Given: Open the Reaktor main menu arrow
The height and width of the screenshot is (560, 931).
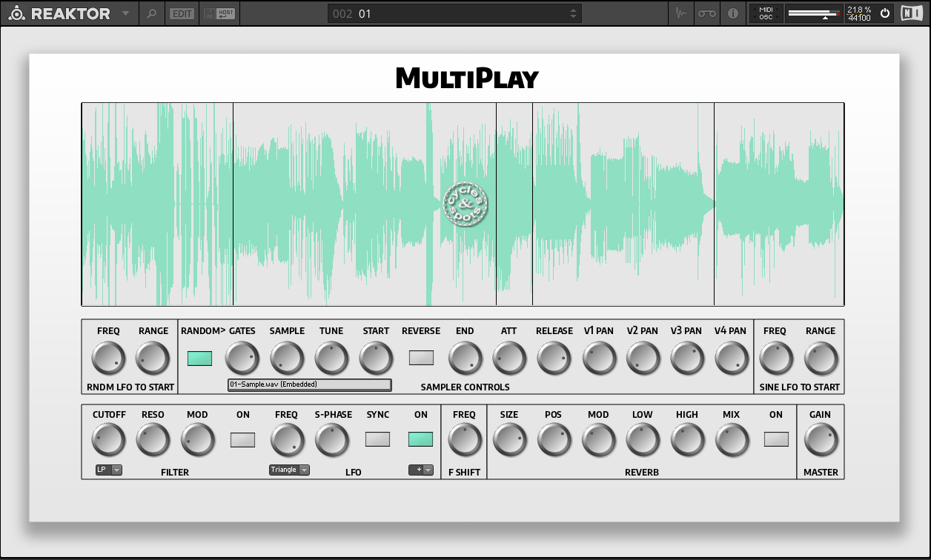Looking at the screenshot, I should 125,13.
